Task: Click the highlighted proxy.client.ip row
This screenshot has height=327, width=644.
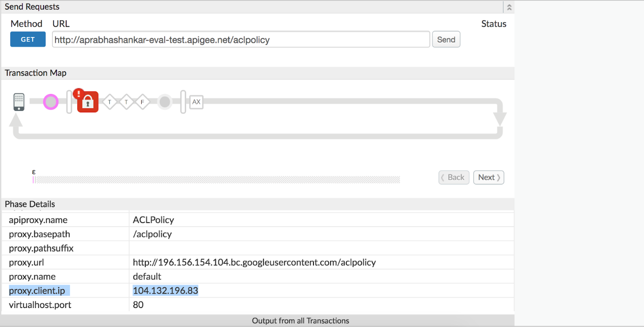Action: coord(185,290)
